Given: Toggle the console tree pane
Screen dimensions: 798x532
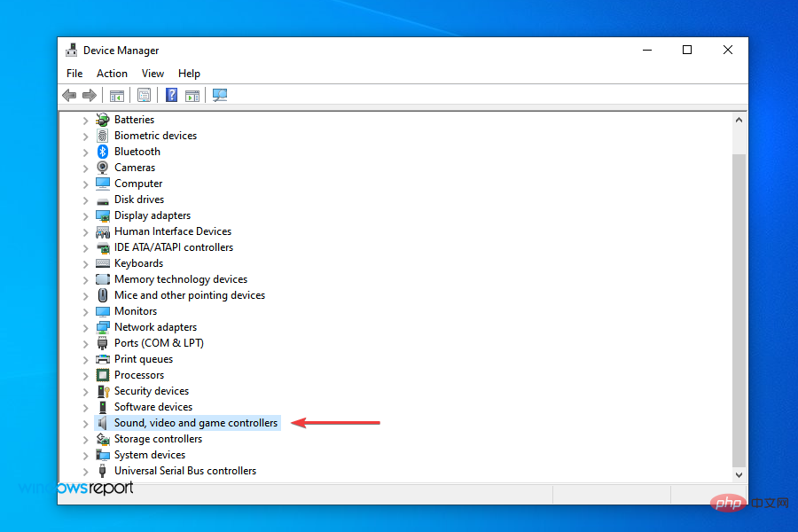Looking at the screenshot, I should [x=116, y=95].
